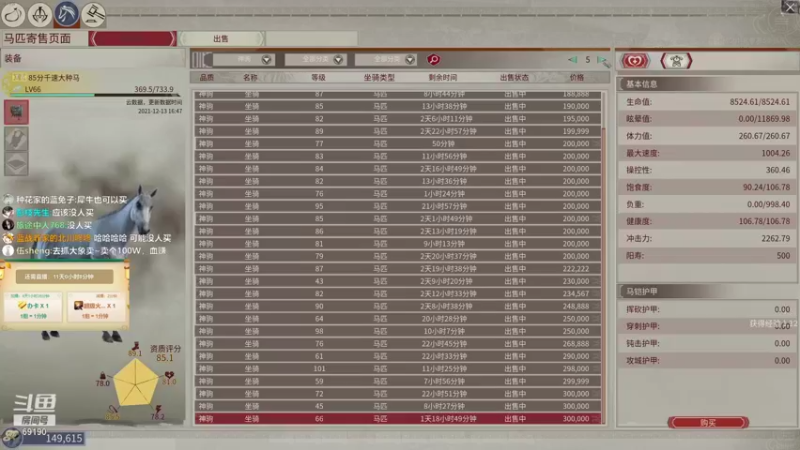Viewport: 800px width, 450px height.
Task: Click the horse armor info icon
Action: pos(676,61)
